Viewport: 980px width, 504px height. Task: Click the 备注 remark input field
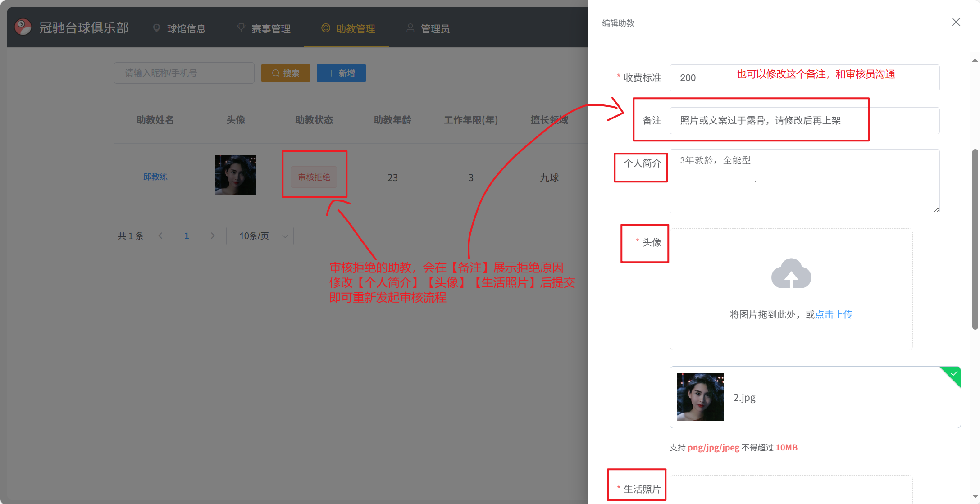804,121
